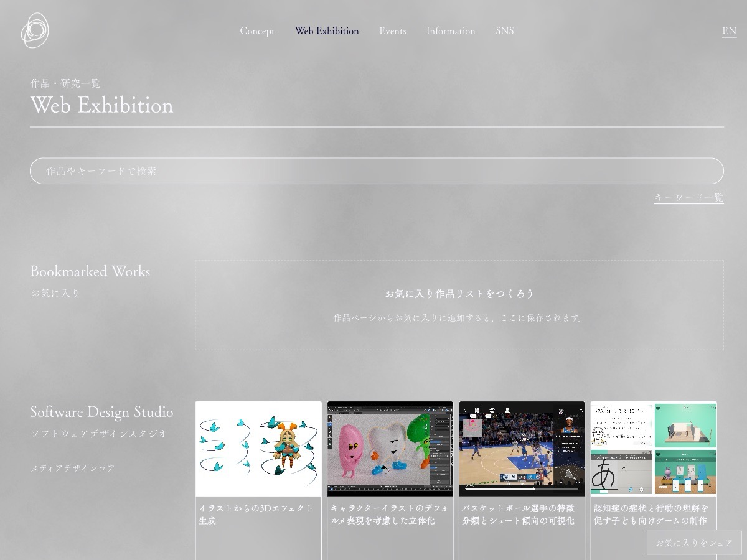Open the Information menu item
This screenshot has height=560, width=747.
pyautogui.click(x=451, y=31)
